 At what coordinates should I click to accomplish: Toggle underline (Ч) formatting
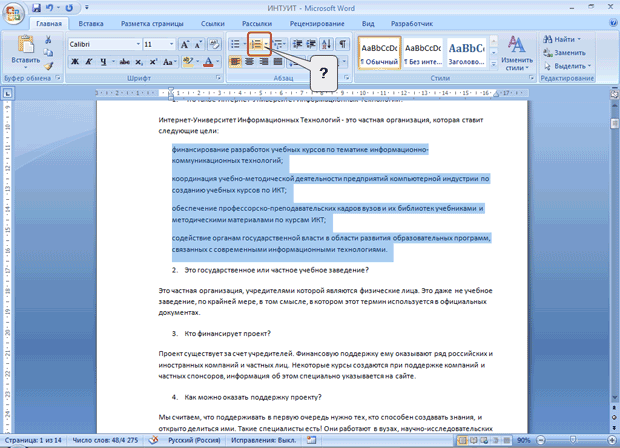coord(103,62)
